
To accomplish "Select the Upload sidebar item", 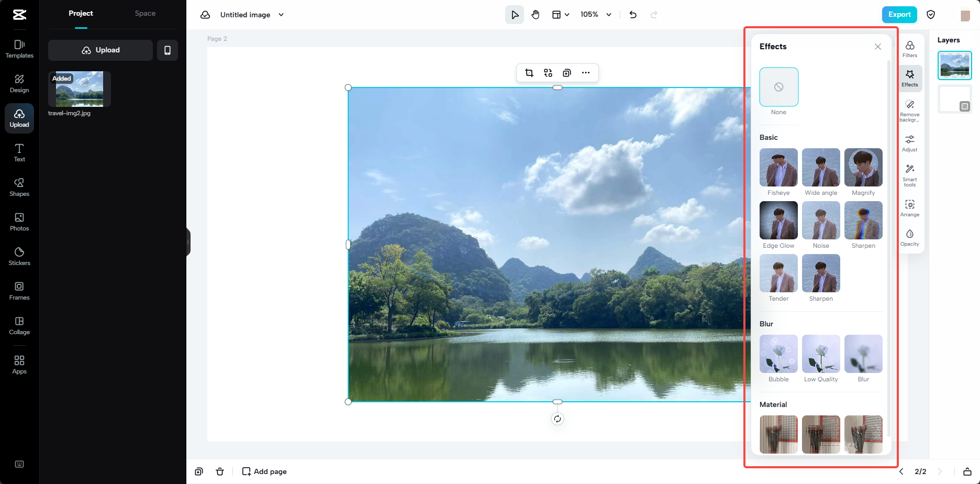I will coord(19,118).
